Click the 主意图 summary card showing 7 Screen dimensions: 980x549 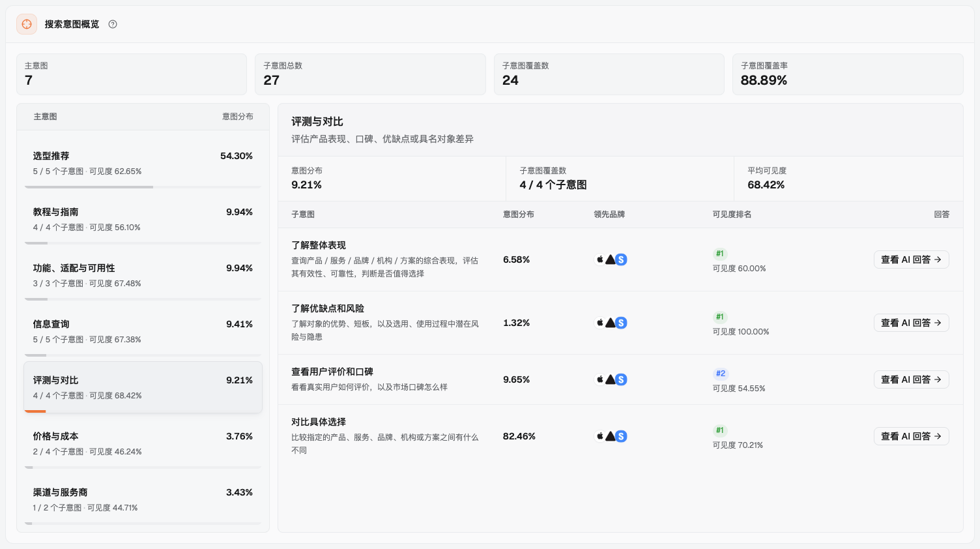click(132, 74)
